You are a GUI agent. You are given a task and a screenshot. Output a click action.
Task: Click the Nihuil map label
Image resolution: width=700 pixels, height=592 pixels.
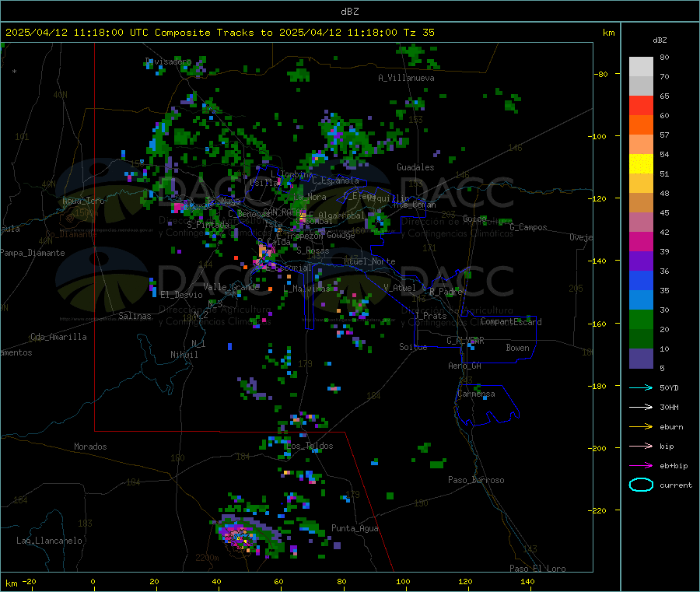(184, 355)
